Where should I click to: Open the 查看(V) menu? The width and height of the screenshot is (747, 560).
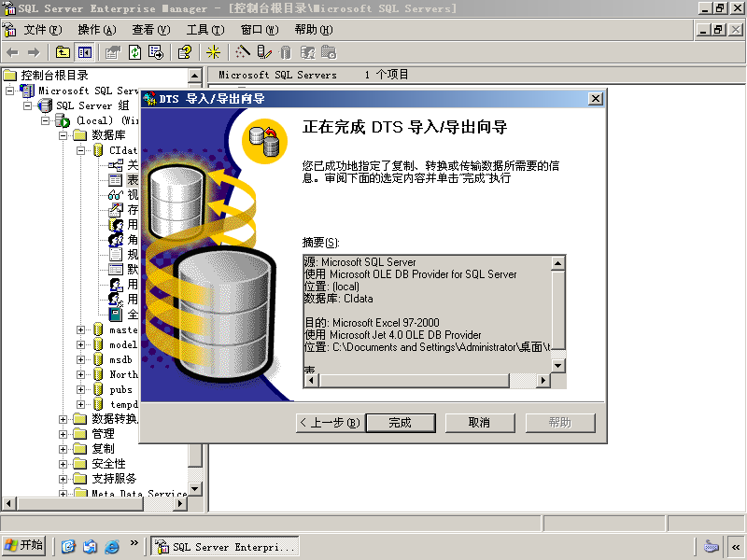click(151, 30)
